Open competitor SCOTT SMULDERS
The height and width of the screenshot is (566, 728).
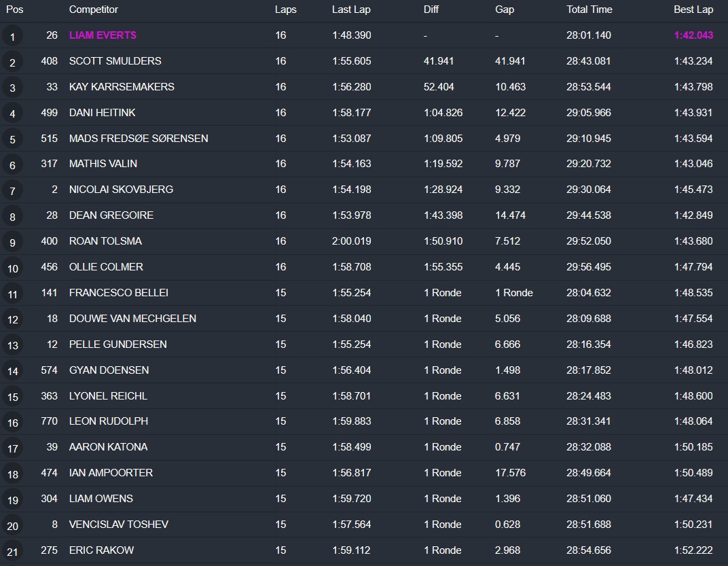coord(115,61)
